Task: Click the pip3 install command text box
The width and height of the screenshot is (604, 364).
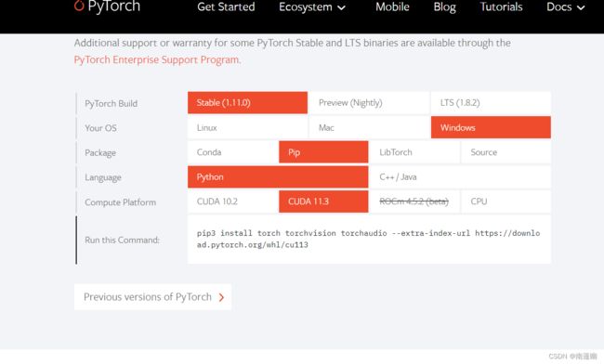Action: click(369, 240)
